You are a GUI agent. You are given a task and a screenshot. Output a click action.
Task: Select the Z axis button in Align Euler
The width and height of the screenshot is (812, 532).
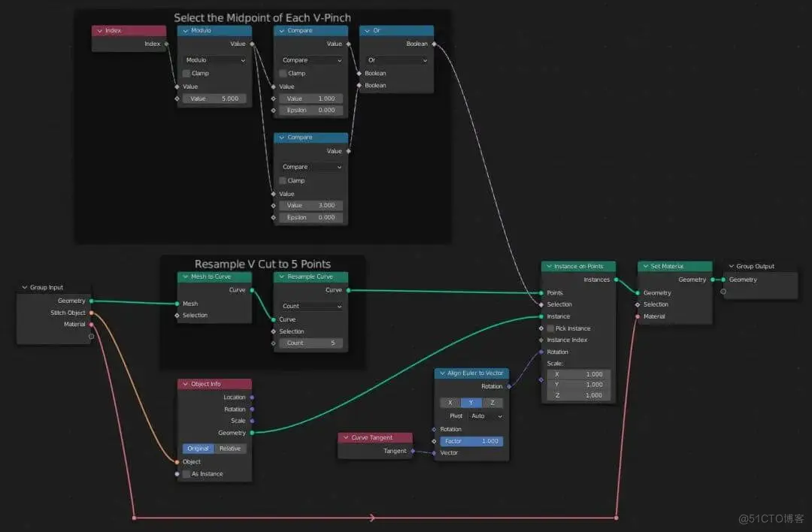pyautogui.click(x=492, y=403)
